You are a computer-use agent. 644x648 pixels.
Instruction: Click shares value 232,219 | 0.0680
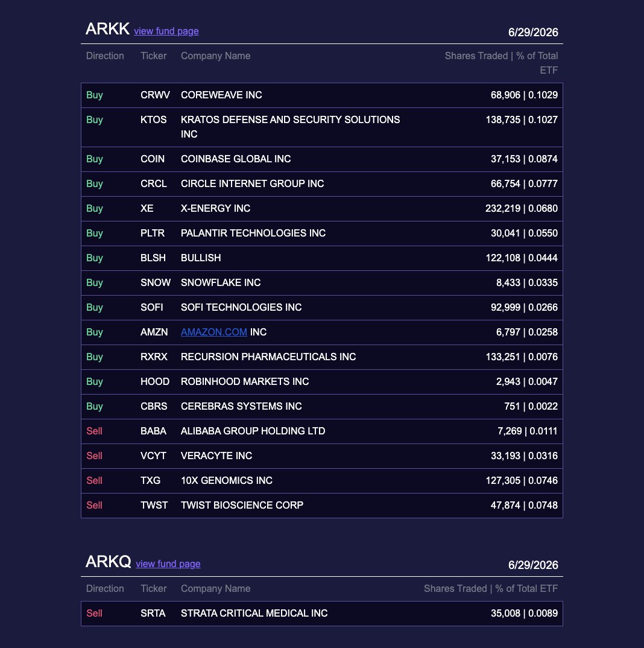(522, 209)
